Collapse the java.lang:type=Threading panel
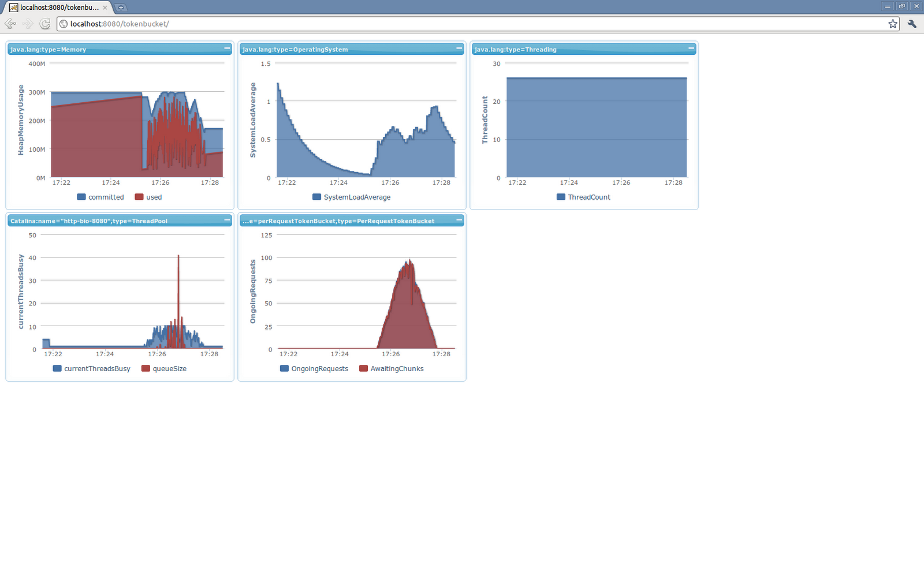The image size is (924, 564). click(x=691, y=48)
